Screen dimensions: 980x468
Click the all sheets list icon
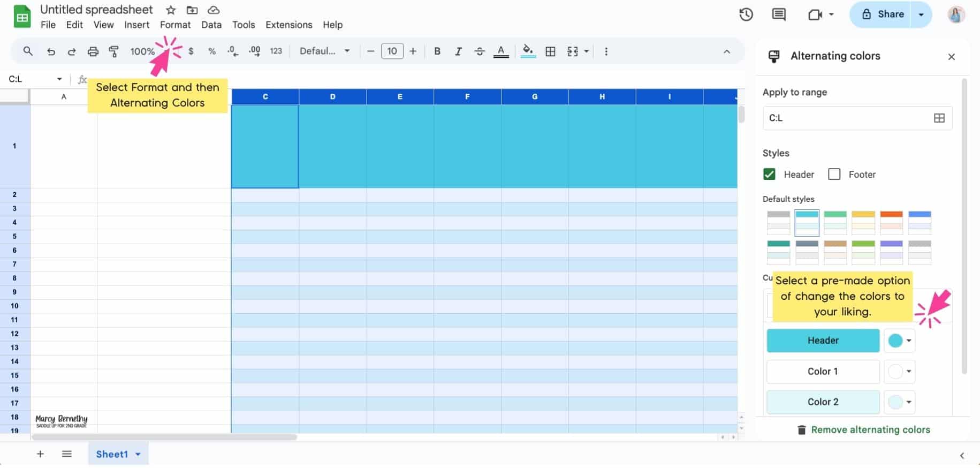(66, 454)
